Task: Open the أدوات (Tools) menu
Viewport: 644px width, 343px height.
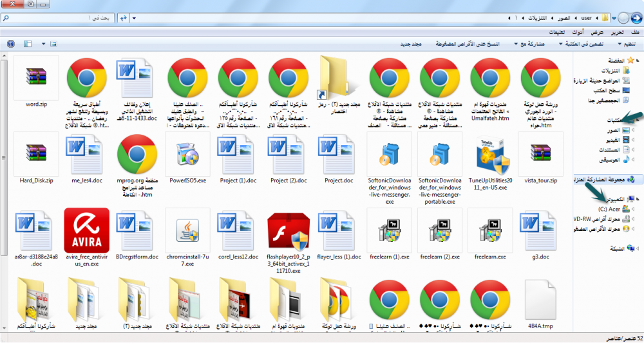Action: click(x=578, y=32)
